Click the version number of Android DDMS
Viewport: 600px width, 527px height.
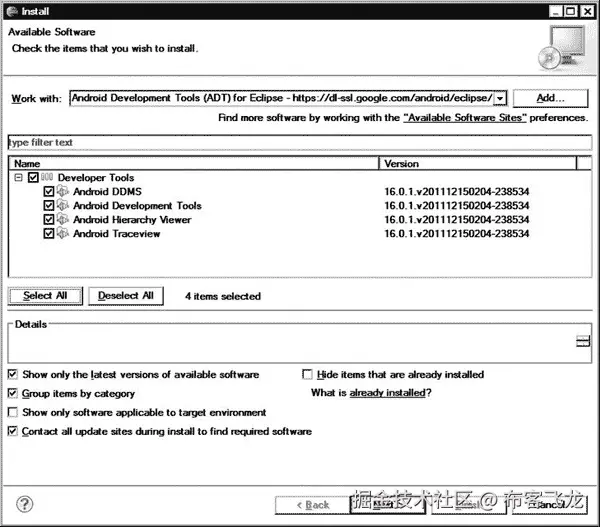coord(457,191)
